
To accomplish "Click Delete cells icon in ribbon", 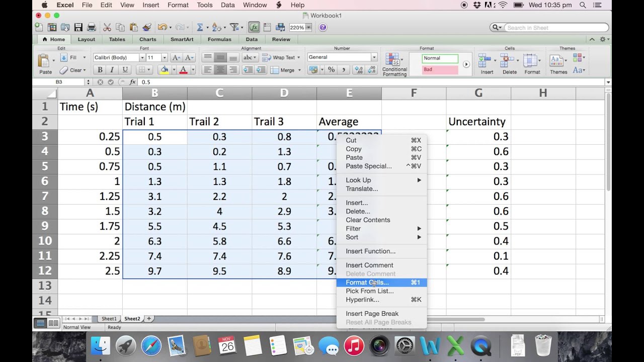I will coord(507,60).
